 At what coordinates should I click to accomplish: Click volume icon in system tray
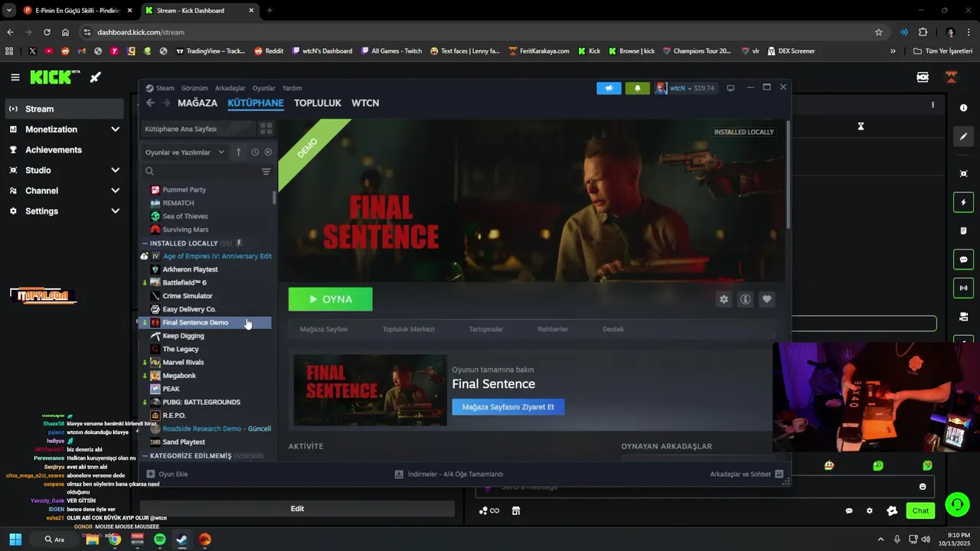point(926,540)
